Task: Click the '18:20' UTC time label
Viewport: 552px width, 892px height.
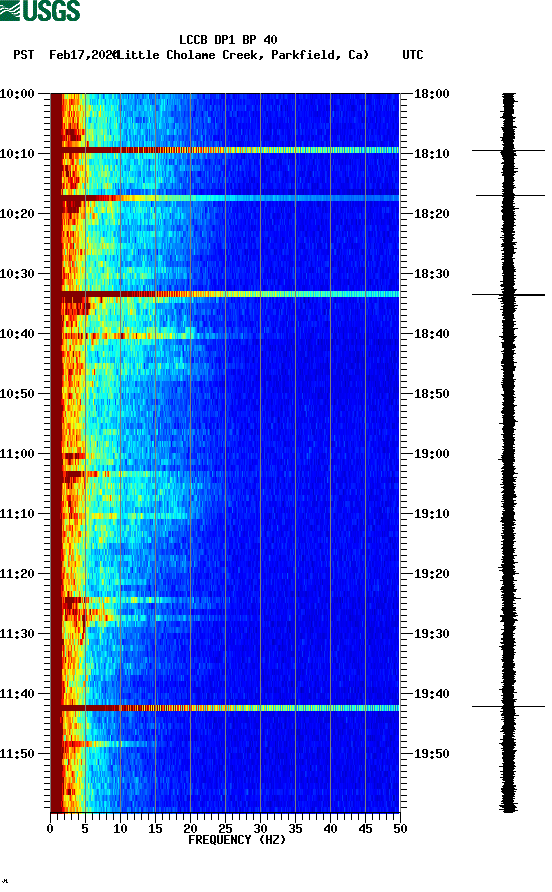Action: coord(431,213)
